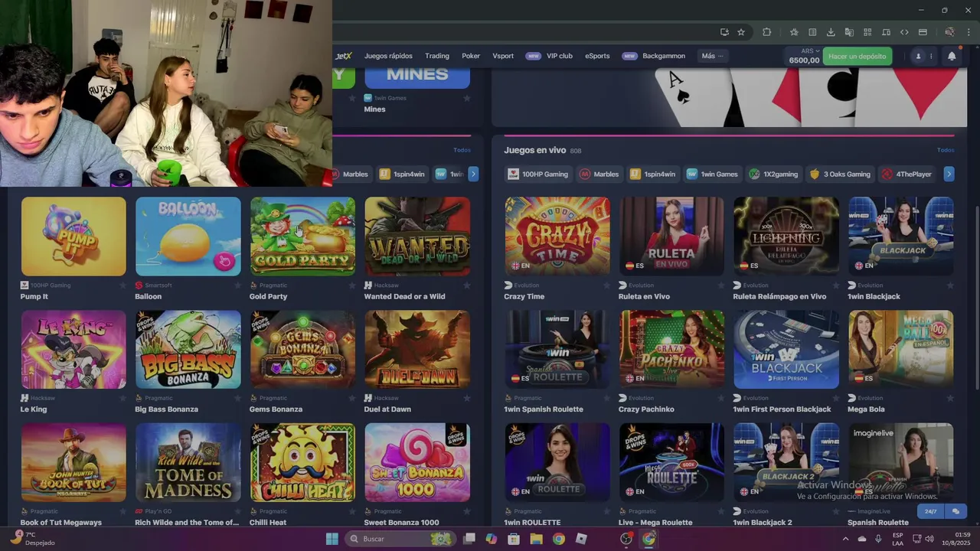Open the Sweet Bonanza 1000 game

click(417, 462)
